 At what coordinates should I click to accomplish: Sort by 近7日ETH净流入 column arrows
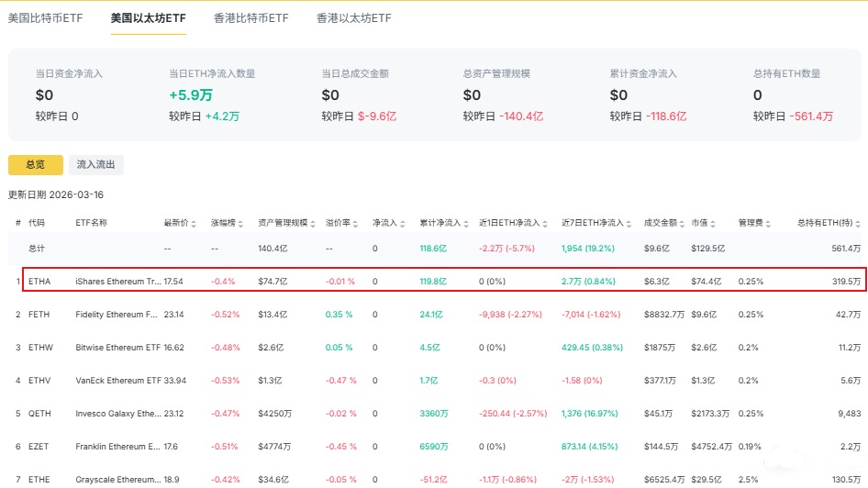(x=629, y=224)
